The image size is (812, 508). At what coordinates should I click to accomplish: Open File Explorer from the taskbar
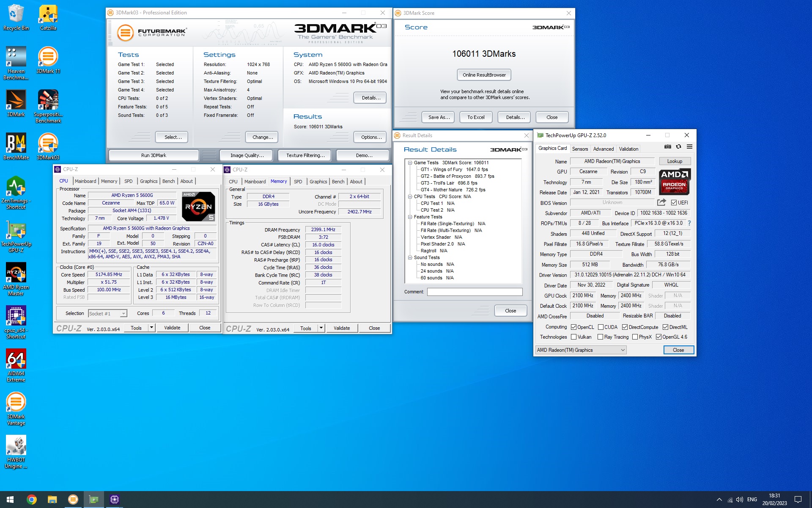tap(52, 500)
